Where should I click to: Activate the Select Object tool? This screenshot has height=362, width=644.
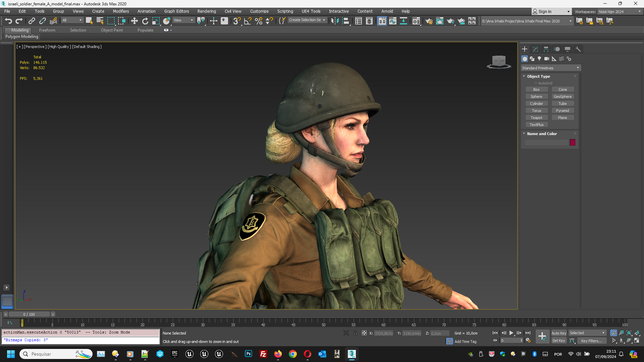(x=89, y=21)
